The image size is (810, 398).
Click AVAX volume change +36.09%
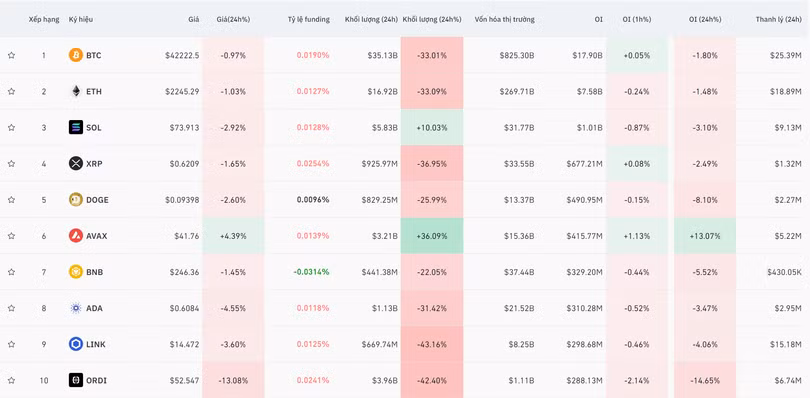tap(432, 236)
